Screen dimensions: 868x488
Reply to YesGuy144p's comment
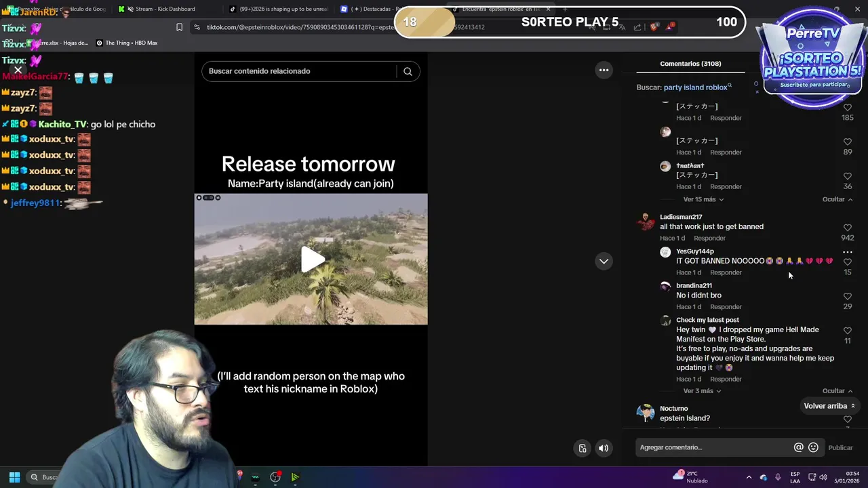[726, 272]
